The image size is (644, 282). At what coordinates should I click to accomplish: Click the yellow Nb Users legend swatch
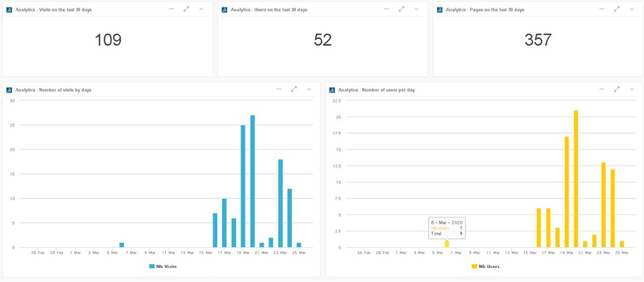click(474, 267)
